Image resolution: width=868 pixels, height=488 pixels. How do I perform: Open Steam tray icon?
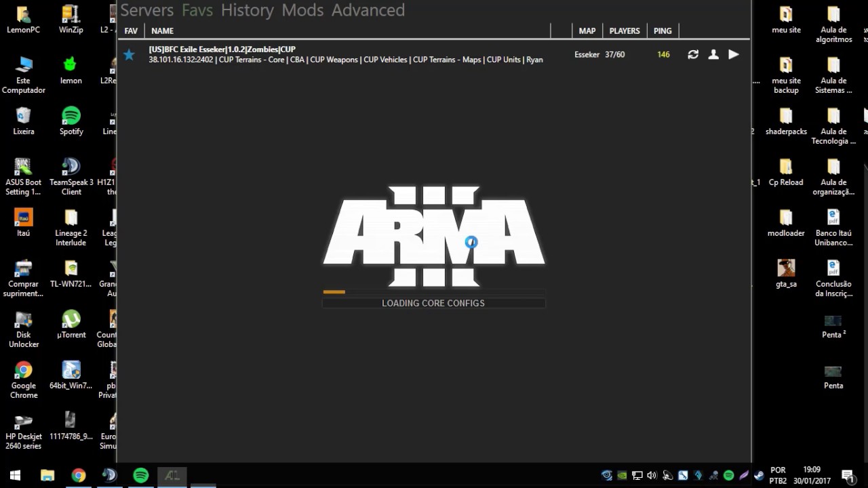coord(759,476)
